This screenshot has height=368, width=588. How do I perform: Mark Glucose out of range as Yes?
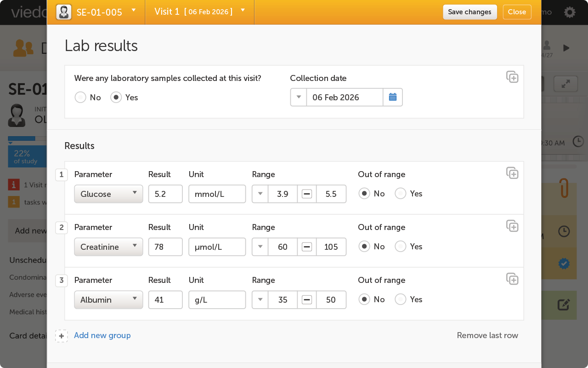pyautogui.click(x=401, y=194)
